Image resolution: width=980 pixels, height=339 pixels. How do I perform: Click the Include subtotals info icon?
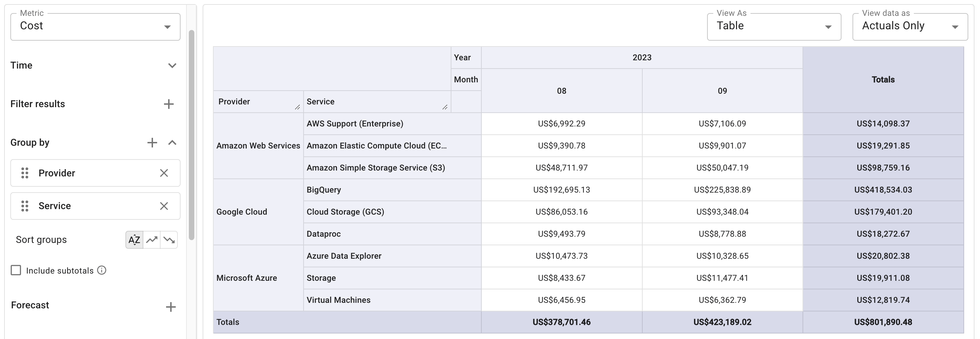102,270
